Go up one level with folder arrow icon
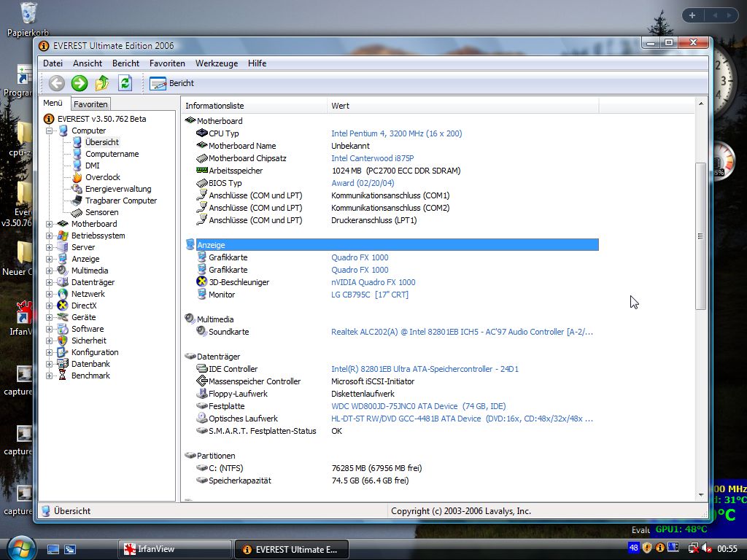Viewport: 747px width, 560px height. (102, 83)
